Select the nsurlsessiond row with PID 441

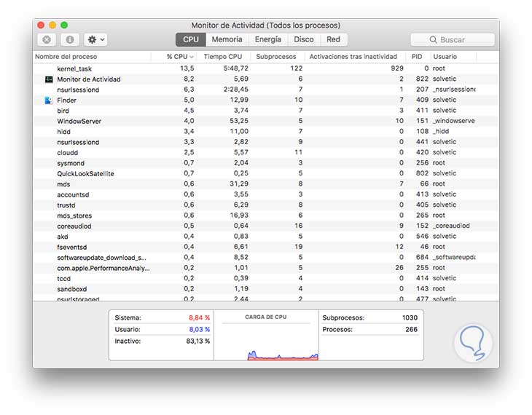tap(266, 142)
